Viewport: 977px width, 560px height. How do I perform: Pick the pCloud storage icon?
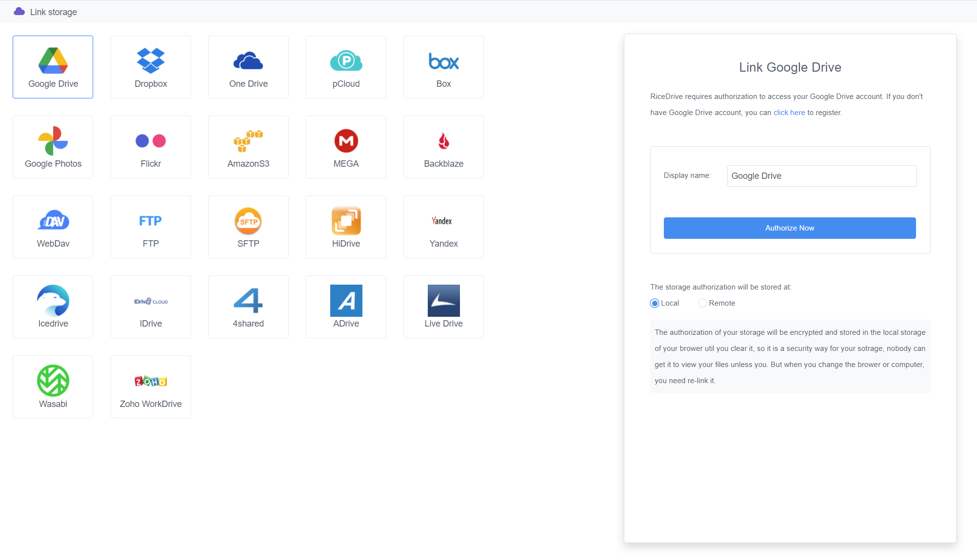click(346, 60)
